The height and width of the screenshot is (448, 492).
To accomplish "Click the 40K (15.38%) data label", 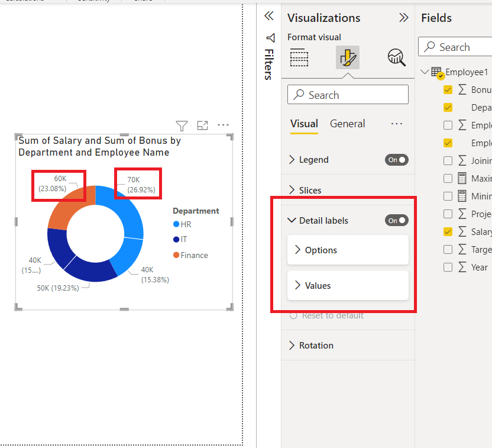I will [x=155, y=275].
